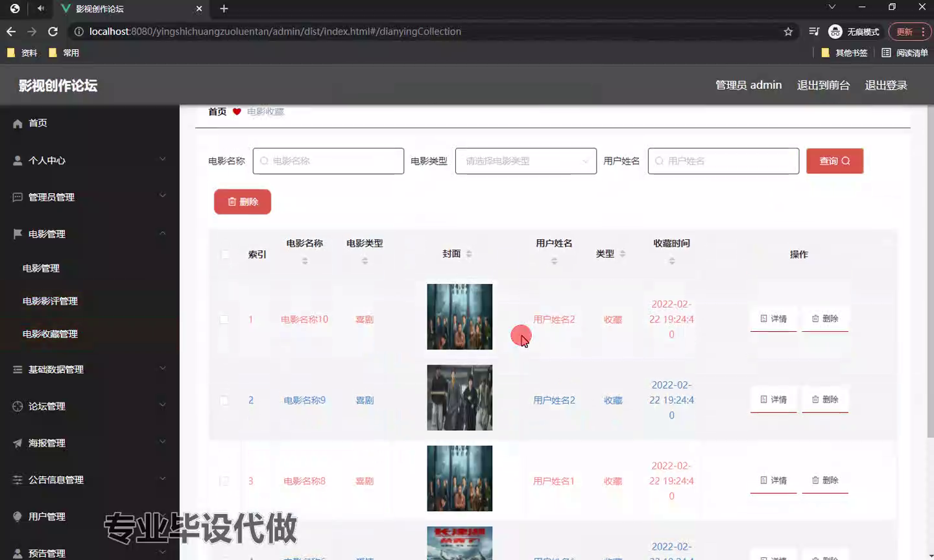Open a new browser tab with plus icon
The image size is (934, 560).
(x=224, y=8)
